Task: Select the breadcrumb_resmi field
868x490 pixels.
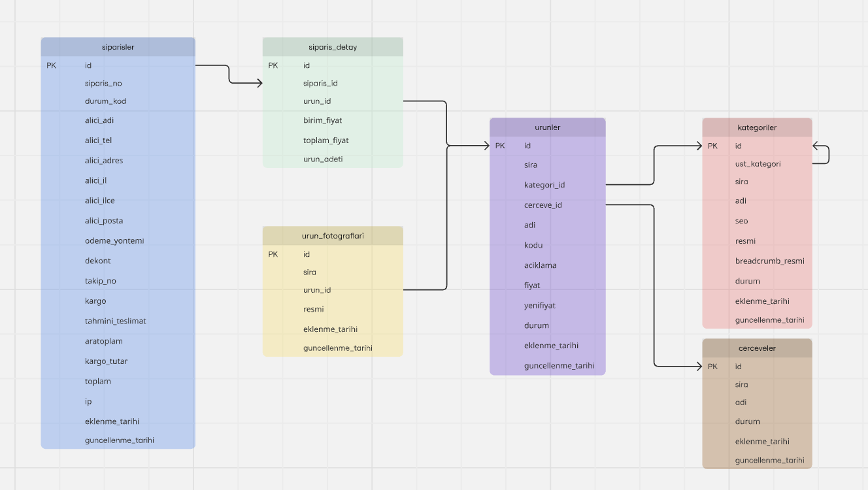Action: point(769,261)
